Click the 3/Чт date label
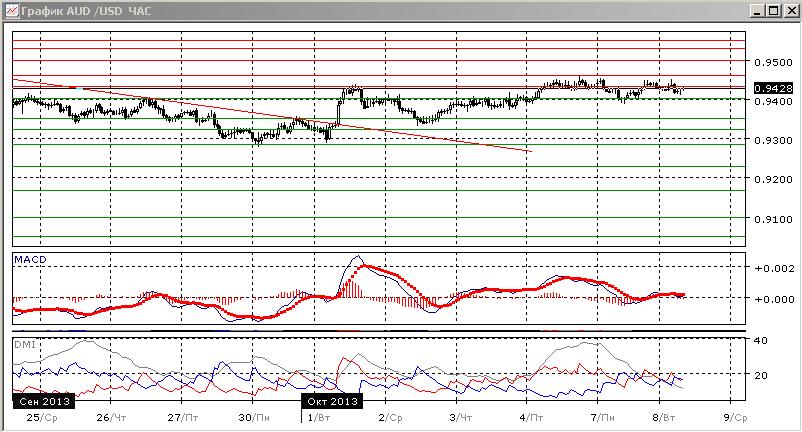 click(x=461, y=418)
